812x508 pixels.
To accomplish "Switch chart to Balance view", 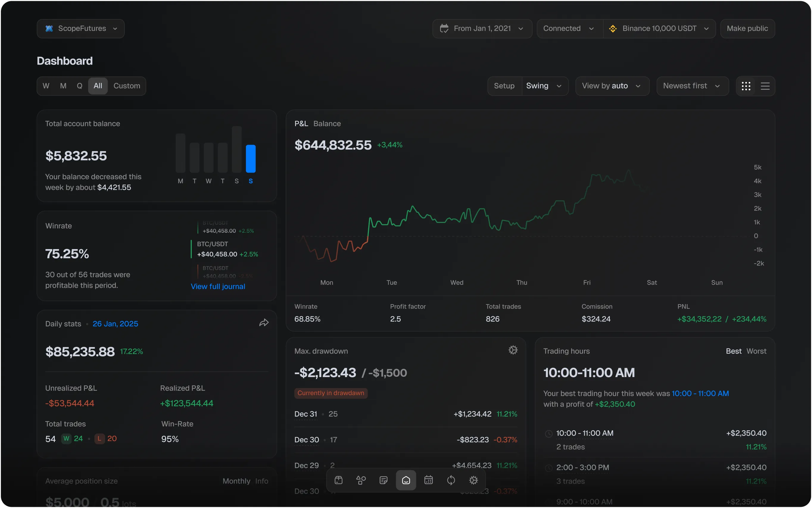I will [327, 124].
